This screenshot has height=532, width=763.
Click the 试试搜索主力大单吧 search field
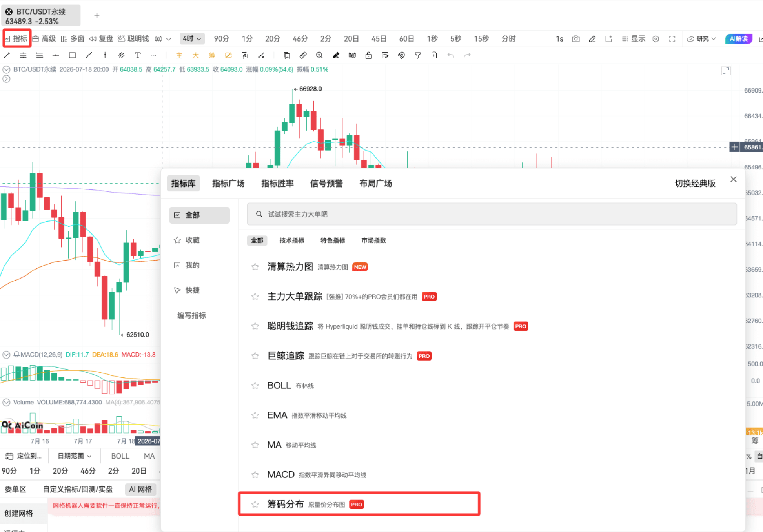point(492,214)
